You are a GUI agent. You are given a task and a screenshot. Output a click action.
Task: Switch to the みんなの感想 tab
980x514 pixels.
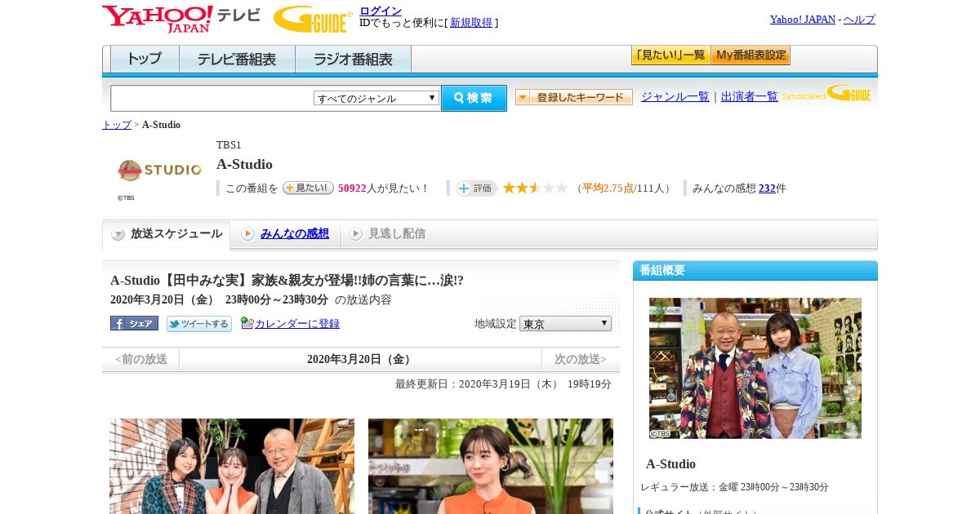click(295, 234)
